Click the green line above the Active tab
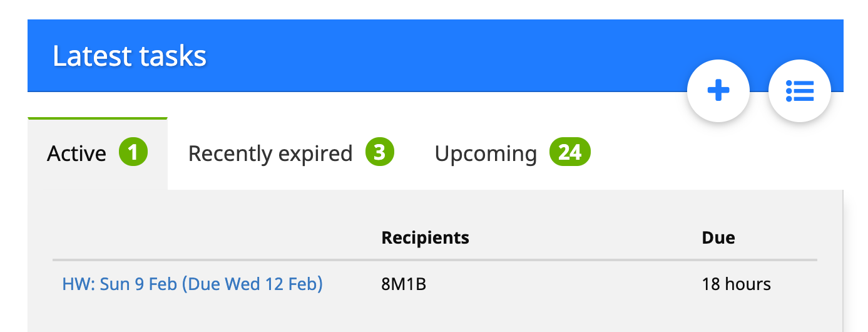Image resolution: width=868 pixels, height=332 pixels. point(98,118)
